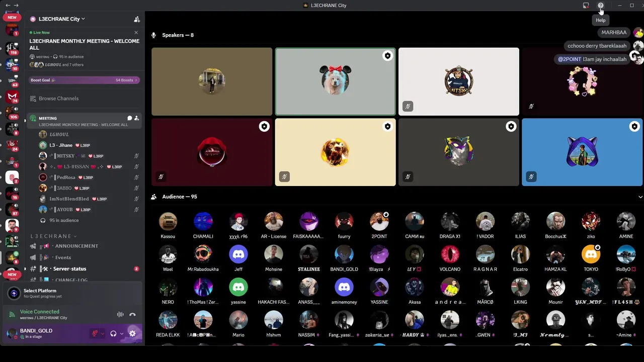Click invite icon on MEETING stage channel
The width and height of the screenshot is (644, 362).
(136, 118)
